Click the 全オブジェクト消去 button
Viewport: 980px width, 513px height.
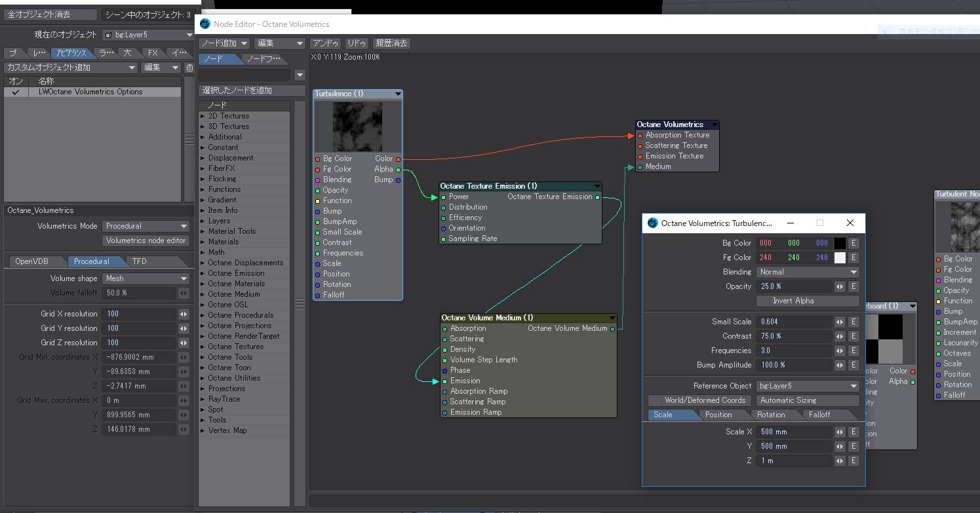pos(49,14)
